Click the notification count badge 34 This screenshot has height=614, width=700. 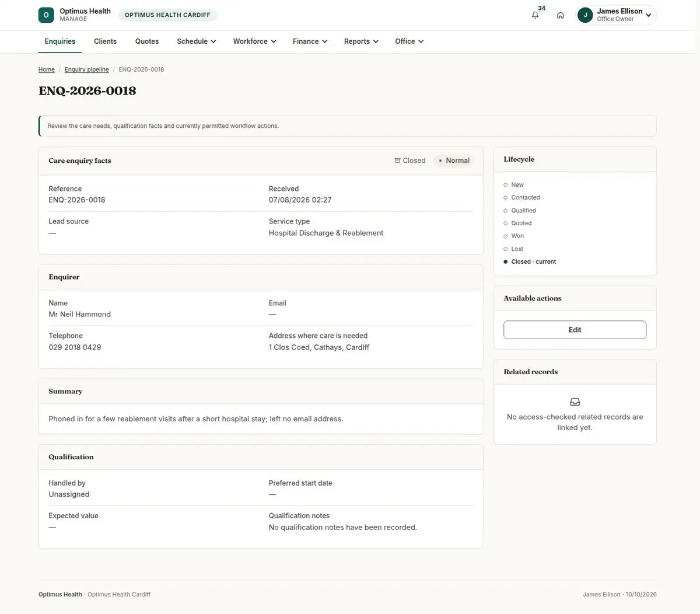pos(542,8)
